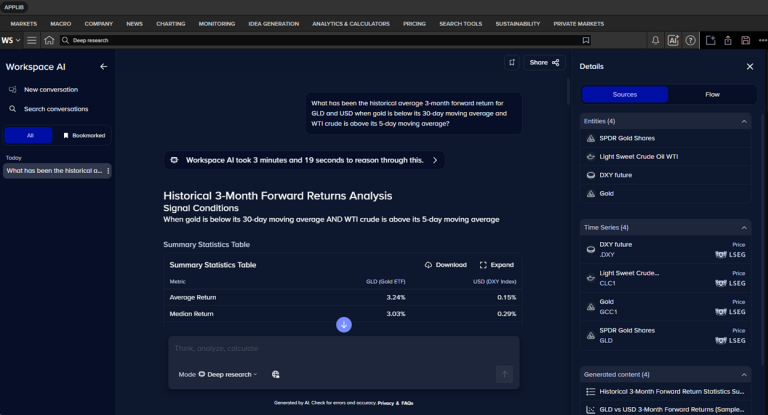The image size is (768, 415).
Task: Click the APPLIB title bar label
Action: coord(14,7)
